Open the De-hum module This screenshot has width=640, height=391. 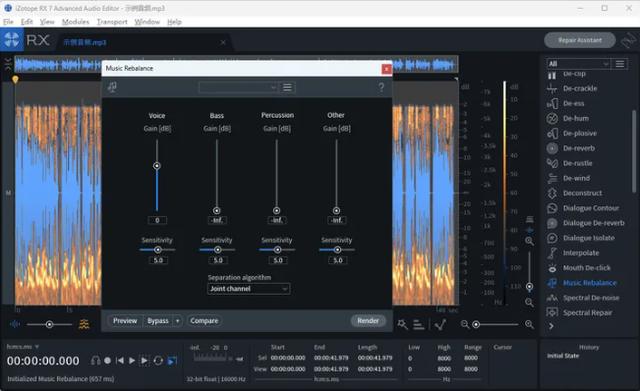coord(576,118)
